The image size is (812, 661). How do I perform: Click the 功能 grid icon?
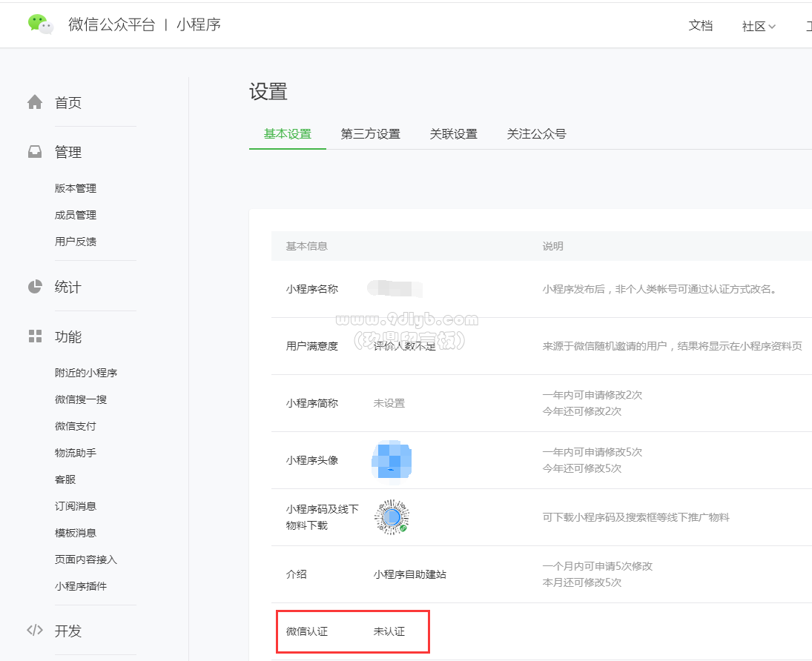coord(35,336)
